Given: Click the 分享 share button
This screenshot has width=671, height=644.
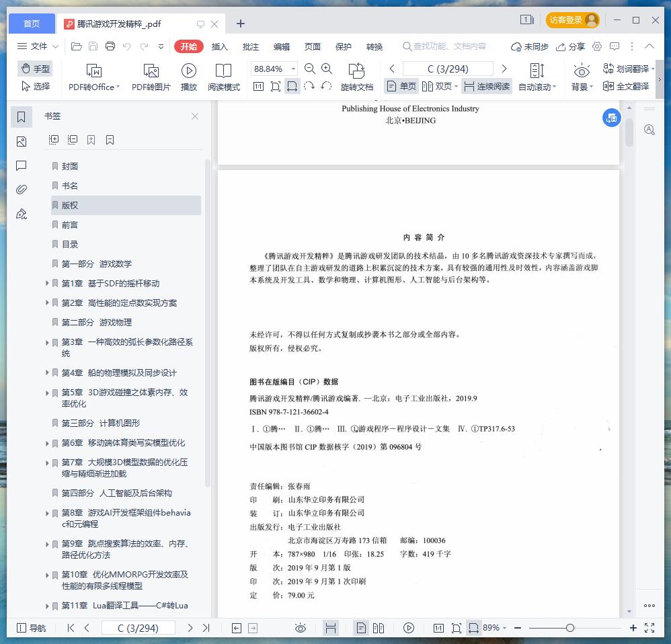Looking at the screenshot, I should click(x=570, y=46).
